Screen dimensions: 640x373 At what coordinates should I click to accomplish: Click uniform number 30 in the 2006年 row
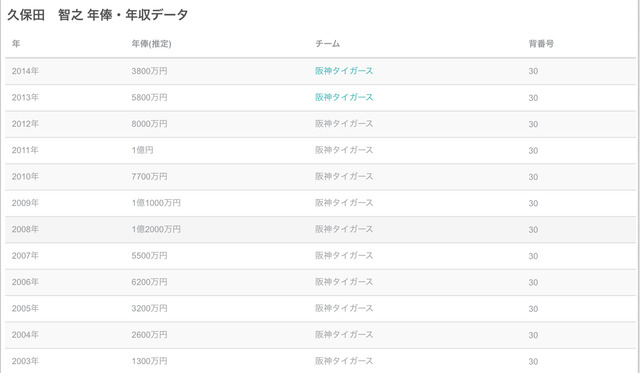pyautogui.click(x=533, y=282)
